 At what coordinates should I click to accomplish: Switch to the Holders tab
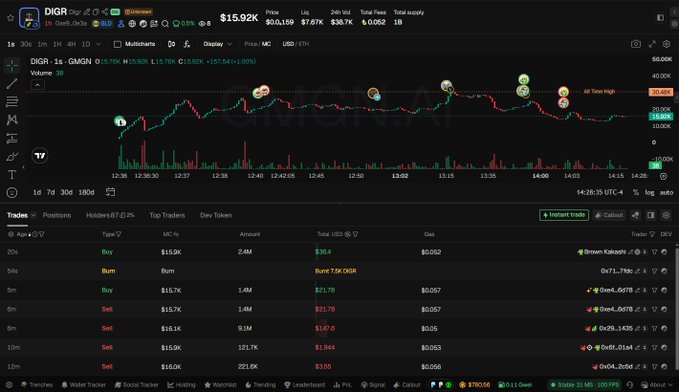(110, 215)
